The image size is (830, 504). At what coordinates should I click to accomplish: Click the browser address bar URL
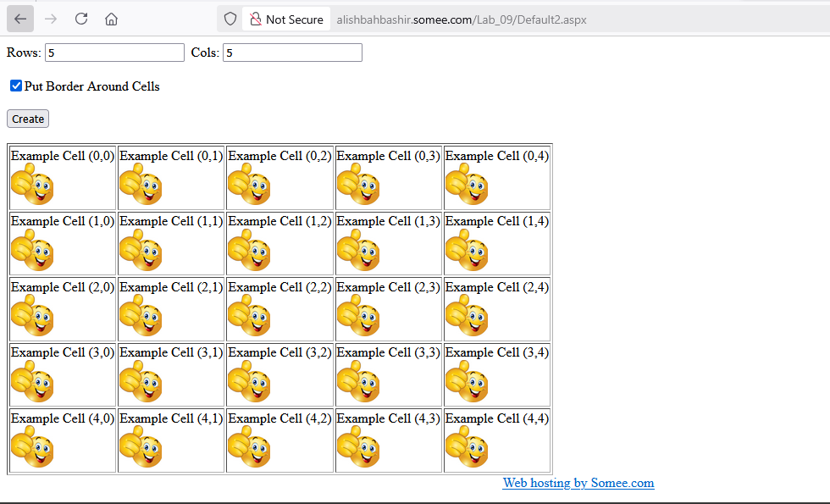pos(462,19)
